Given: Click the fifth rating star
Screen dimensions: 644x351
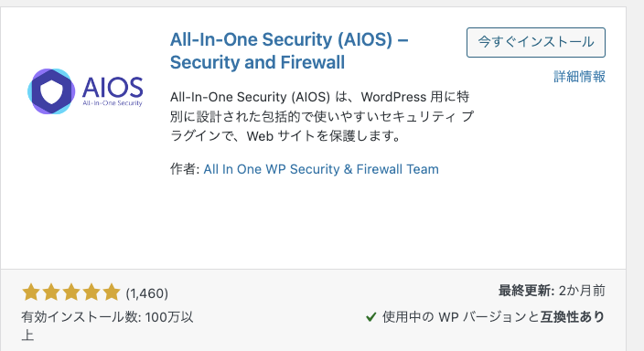Looking at the screenshot, I should coord(112,292).
